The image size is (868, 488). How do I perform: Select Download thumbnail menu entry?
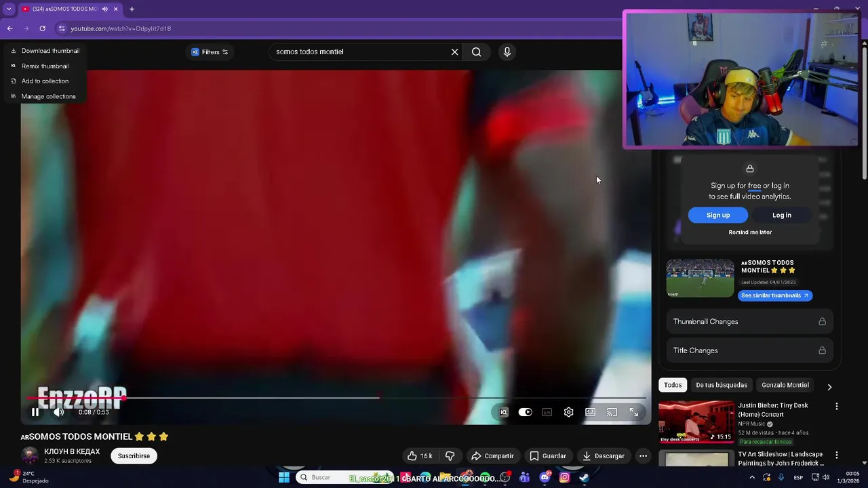pos(45,51)
